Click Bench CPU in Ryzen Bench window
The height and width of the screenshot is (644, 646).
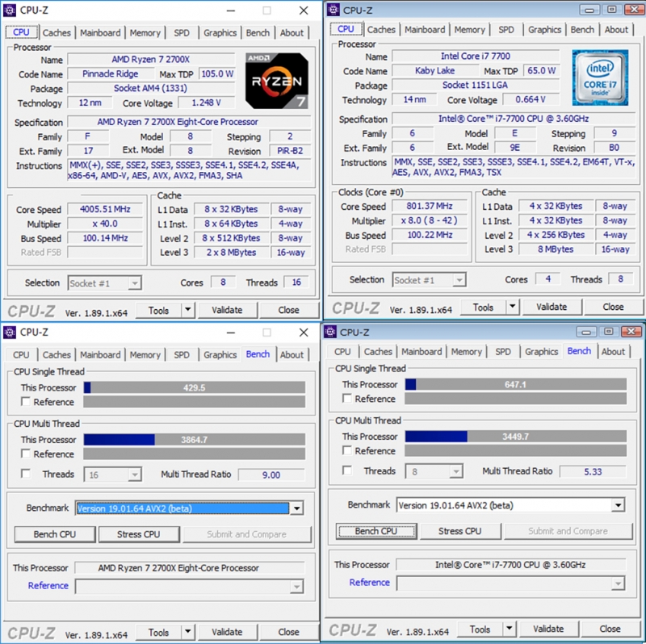click(x=55, y=534)
